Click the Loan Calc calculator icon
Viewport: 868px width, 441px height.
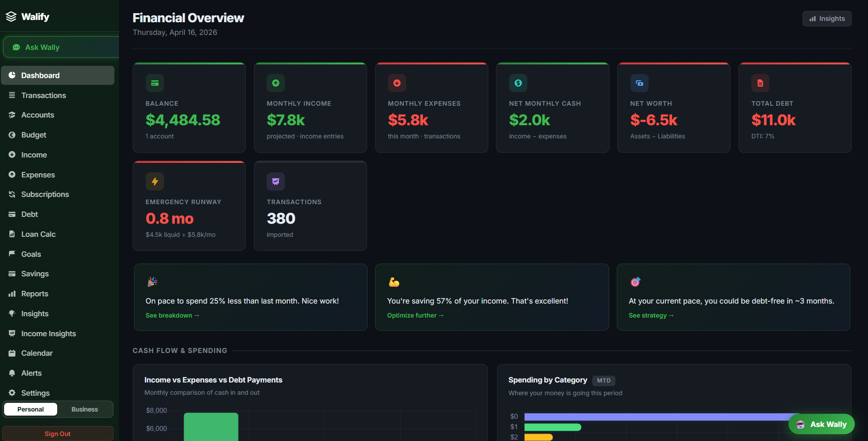coord(12,234)
